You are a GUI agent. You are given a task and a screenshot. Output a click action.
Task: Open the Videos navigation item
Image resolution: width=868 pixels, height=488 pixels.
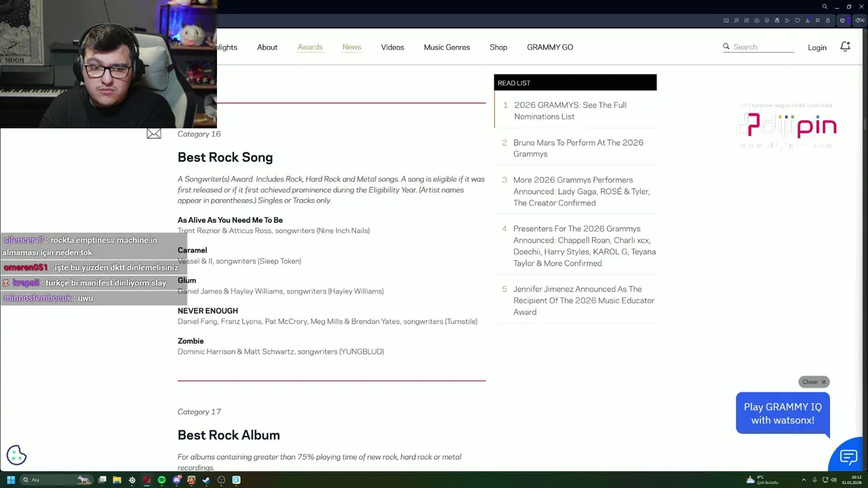click(392, 47)
